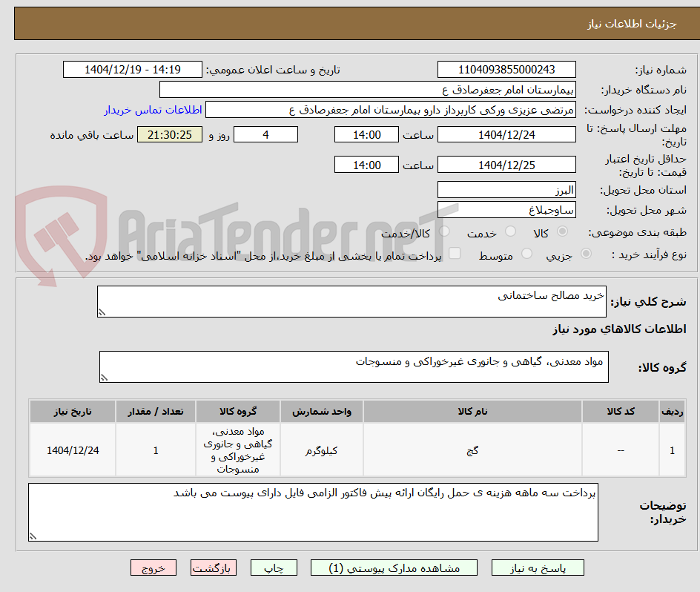Click the شماره نیاز field 1104093855000243
Viewport: 700px width, 592px height.
click(x=506, y=70)
